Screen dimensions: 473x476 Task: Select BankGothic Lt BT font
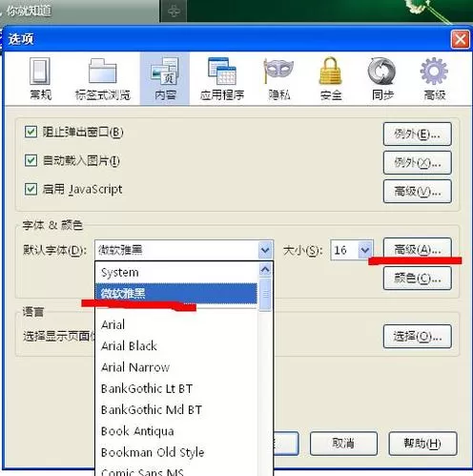pos(176,388)
